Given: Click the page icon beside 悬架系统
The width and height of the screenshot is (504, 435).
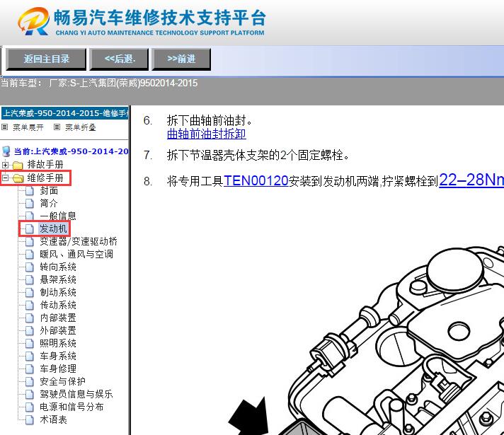Looking at the screenshot, I should pyautogui.click(x=30, y=280).
